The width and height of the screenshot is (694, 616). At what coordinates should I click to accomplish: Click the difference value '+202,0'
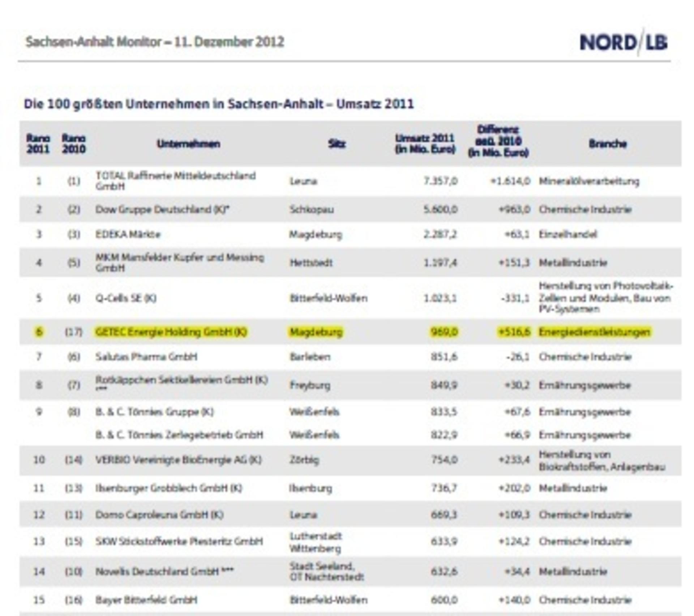(x=514, y=488)
